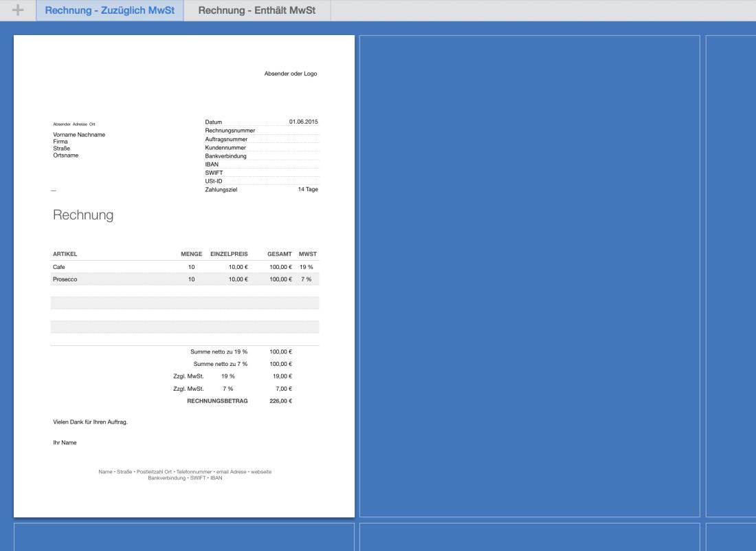Click the Cafe article cell

58,267
